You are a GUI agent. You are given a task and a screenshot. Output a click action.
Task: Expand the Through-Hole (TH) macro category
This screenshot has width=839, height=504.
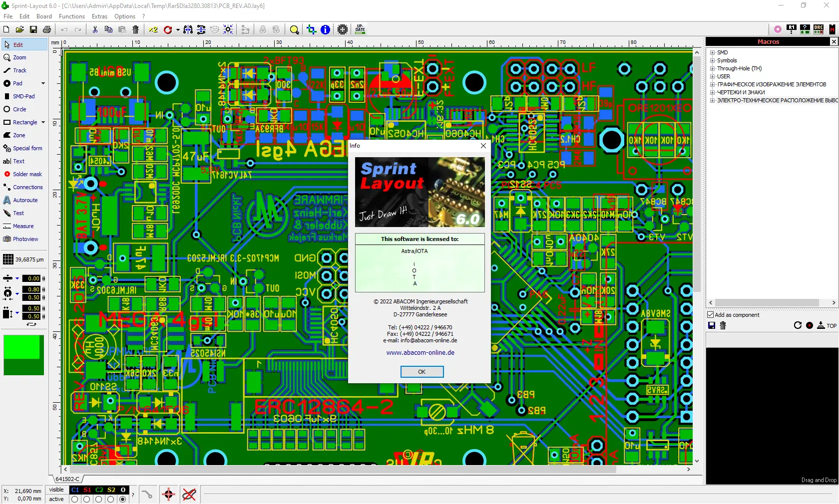712,68
